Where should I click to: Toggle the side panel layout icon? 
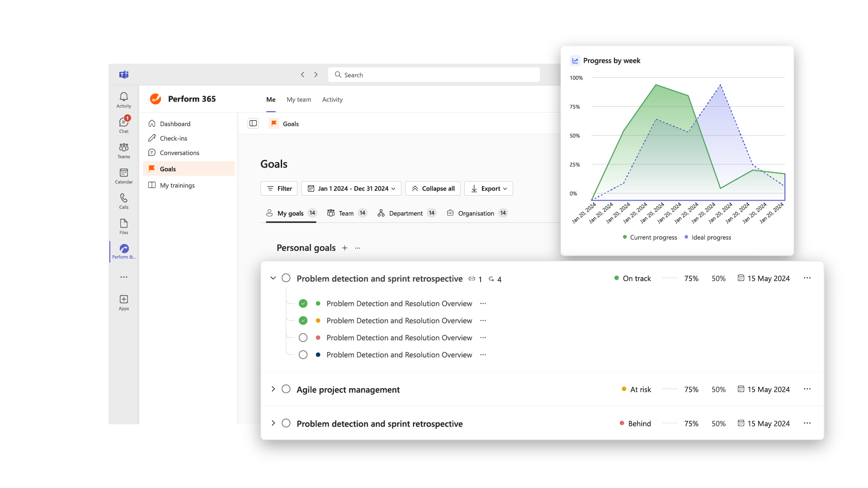click(x=253, y=123)
